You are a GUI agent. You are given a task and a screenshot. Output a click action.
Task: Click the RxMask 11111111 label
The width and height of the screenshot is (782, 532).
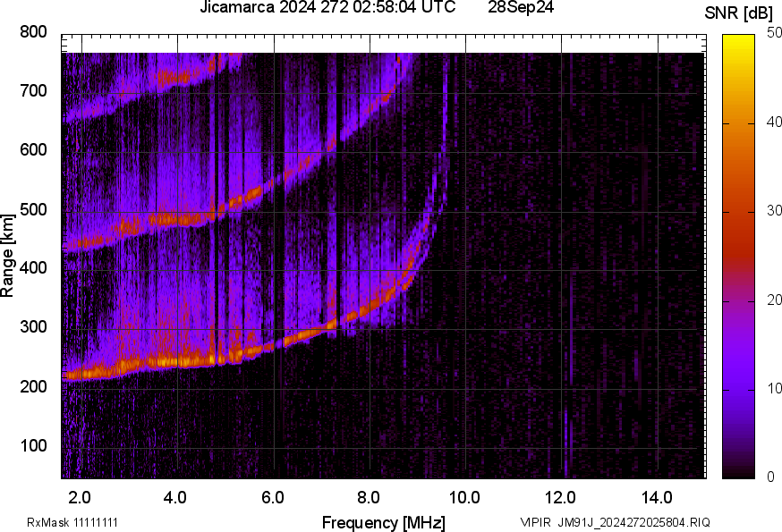pyautogui.click(x=72, y=522)
